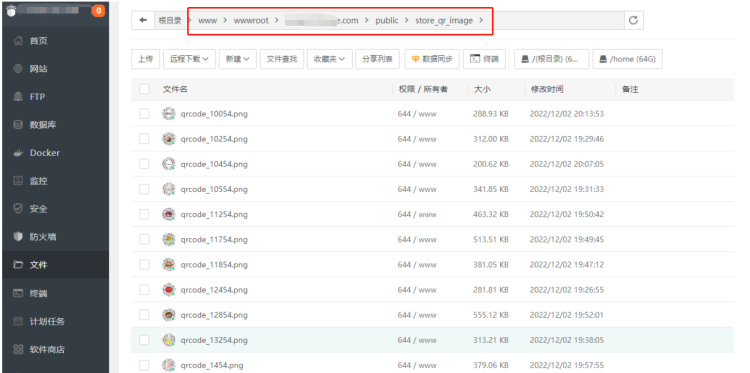The image size is (750, 373).
Task: Check the box for qrcode_10054.png
Action: pyautogui.click(x=144, y=114)
